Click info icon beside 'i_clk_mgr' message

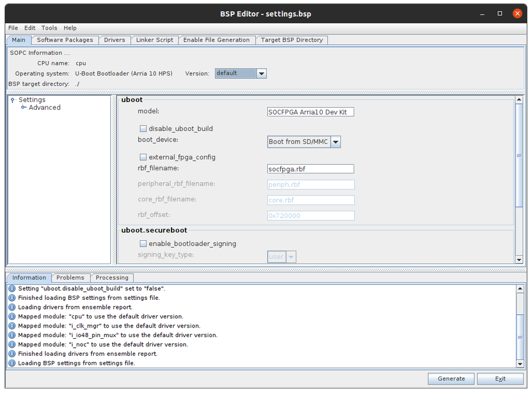click(12, 326)
